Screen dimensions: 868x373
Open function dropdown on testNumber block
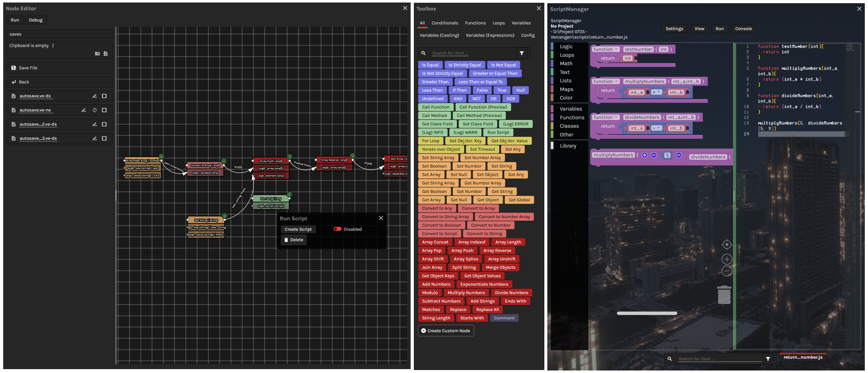click(616, 49)
